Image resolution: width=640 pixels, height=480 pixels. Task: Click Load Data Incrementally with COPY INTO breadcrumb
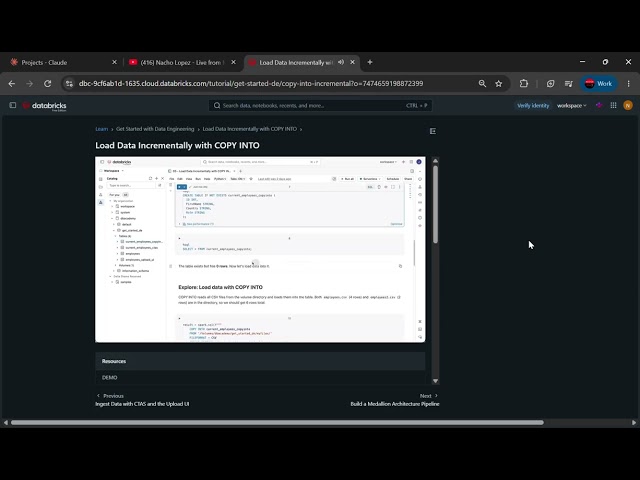point(249,129)
